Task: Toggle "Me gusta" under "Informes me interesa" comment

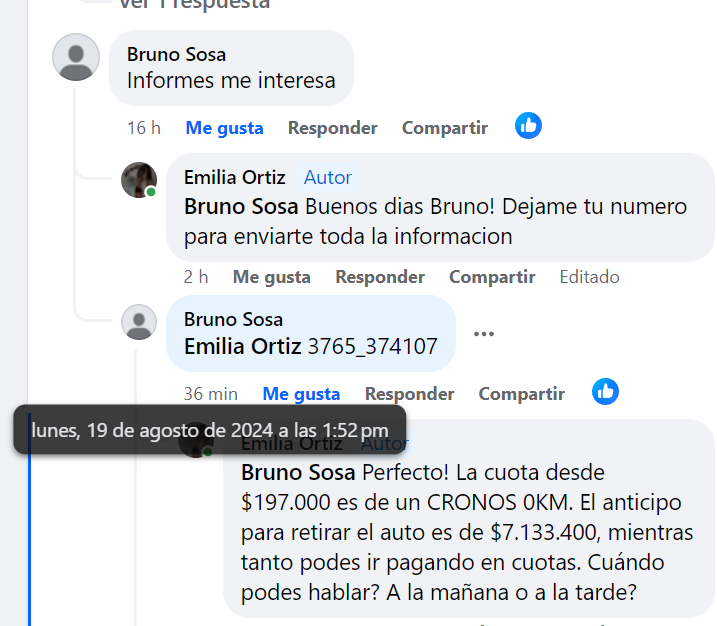Action: (x=224, y=128)
